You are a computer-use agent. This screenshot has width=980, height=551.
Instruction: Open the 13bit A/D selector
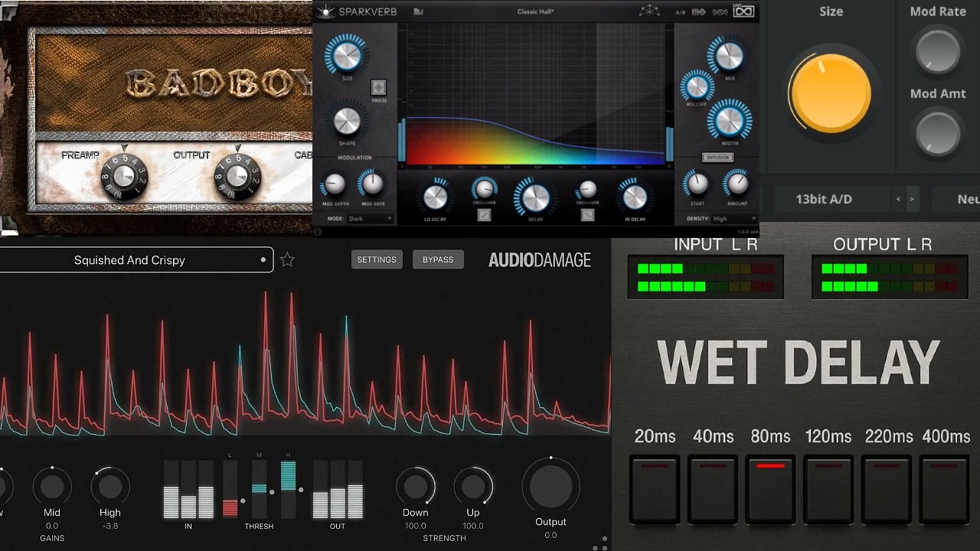(x=824, y=199)
